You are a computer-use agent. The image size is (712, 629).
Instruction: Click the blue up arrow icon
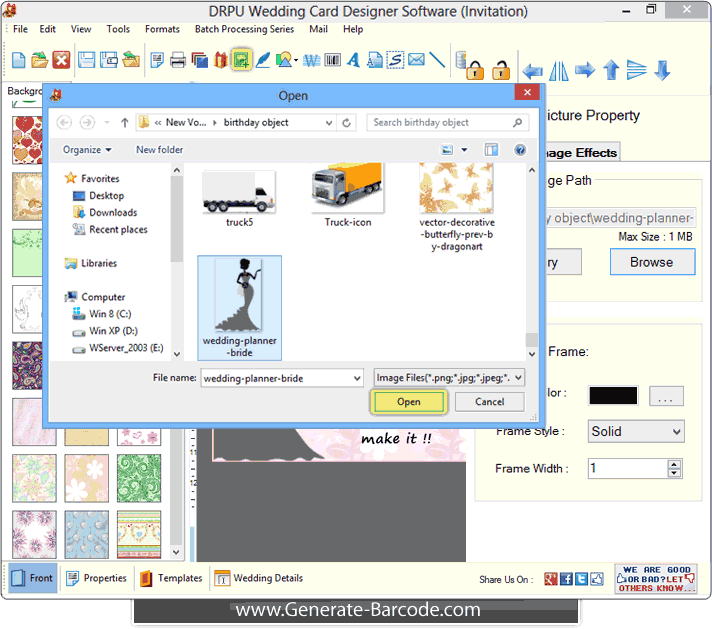(611, 70)
